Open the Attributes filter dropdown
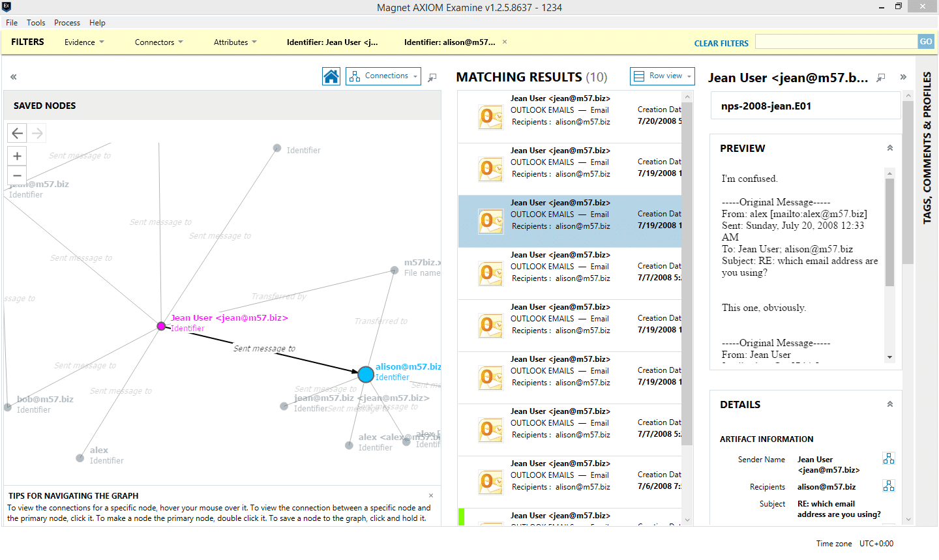The height and width of the screenshot is (560, 939). (x=235, y=42)
